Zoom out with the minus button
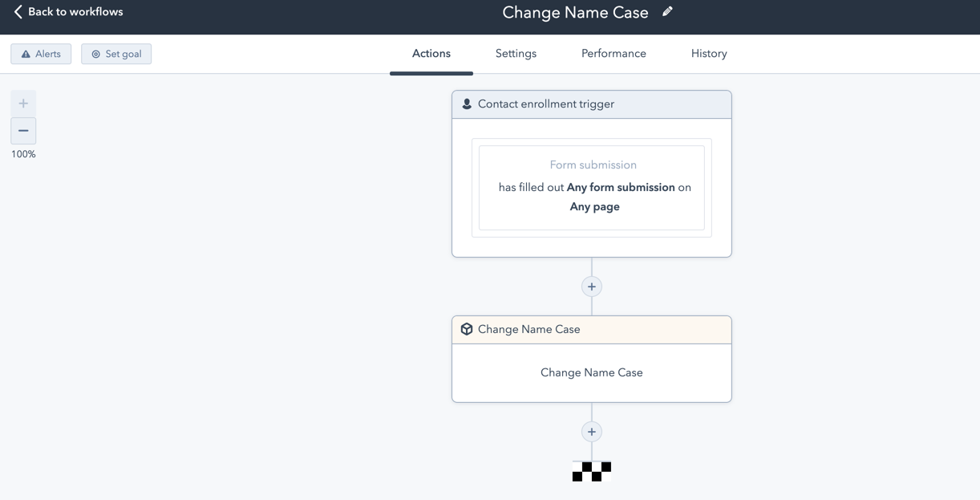 click(23, 131)
